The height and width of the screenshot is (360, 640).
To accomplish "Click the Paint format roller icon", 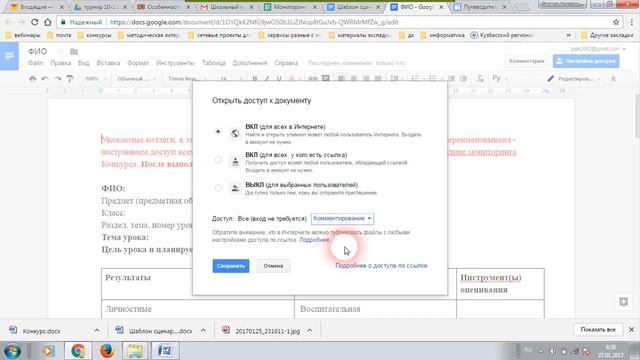I will [70, 78].
